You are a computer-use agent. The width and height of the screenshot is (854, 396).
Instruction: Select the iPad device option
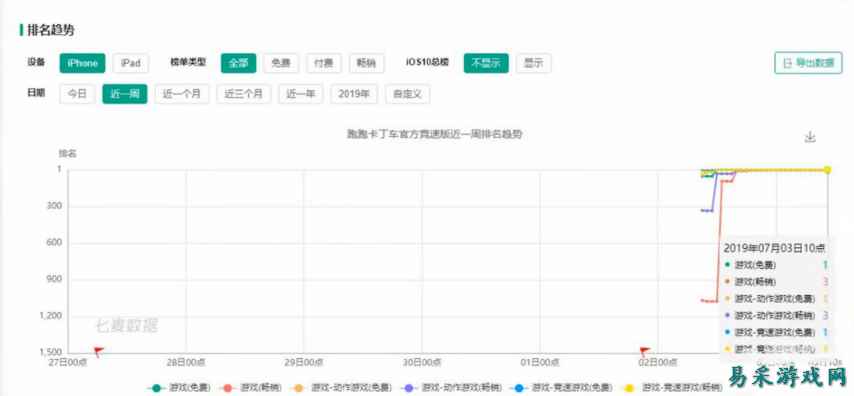coord(131,63)
